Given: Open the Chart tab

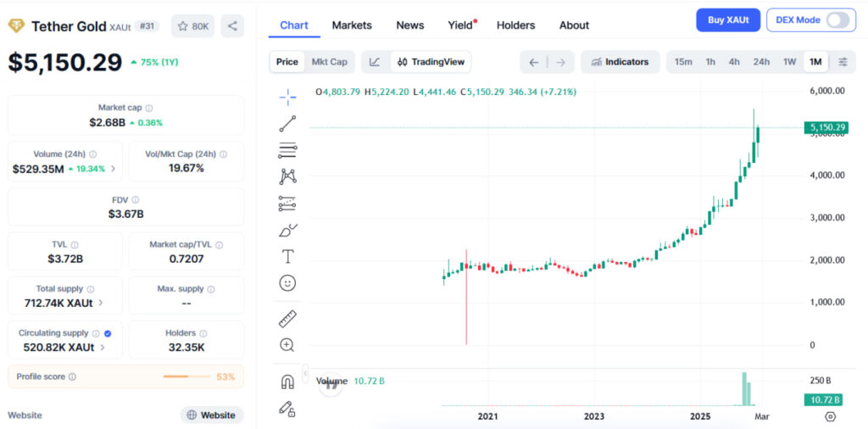Looking at the screenshot, I should click(294, 25).
